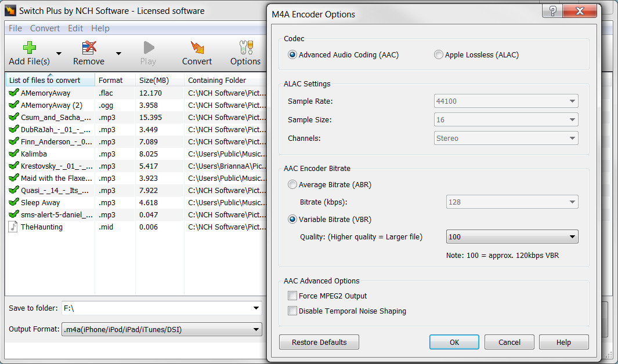The height and width of the screenshot is (364, 618).
Task: Click the OK button
Action: point(454,341)
